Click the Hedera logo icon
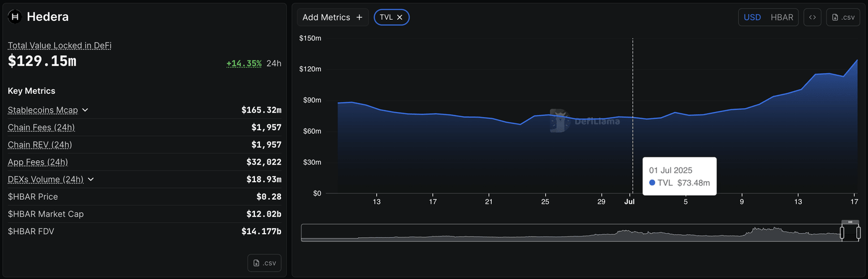This screenshot has height=279, width=868. [x=15, y=17]
